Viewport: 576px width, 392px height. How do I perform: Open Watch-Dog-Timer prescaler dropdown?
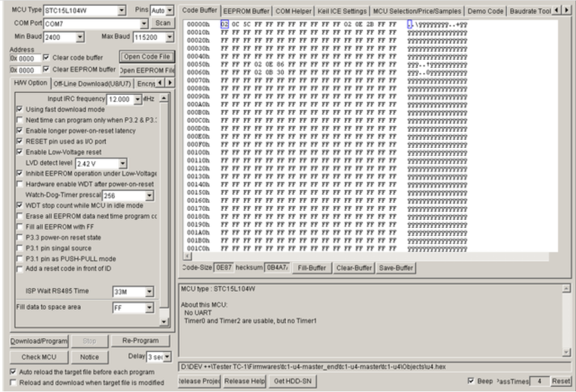tap(149, 195)
